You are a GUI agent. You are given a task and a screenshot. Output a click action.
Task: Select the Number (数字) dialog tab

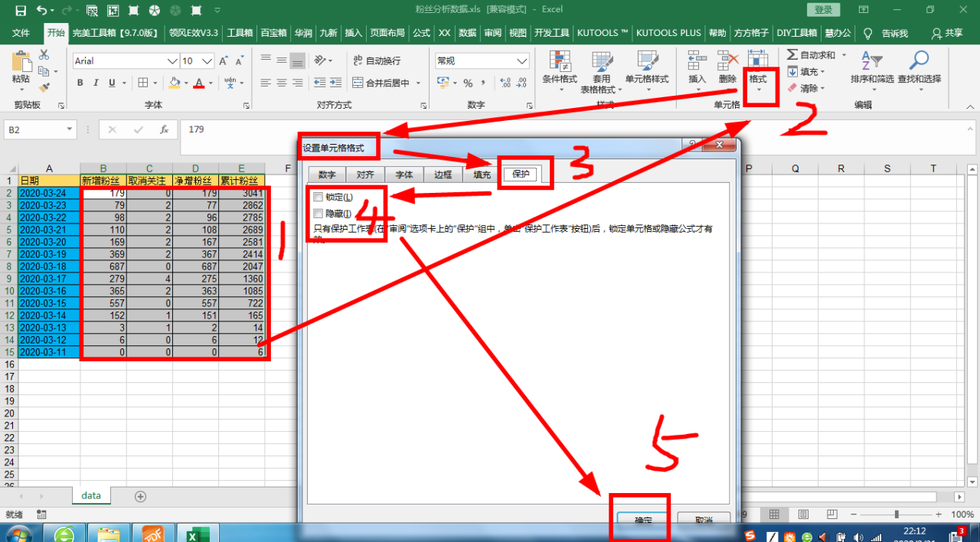(x=327, y=175)
